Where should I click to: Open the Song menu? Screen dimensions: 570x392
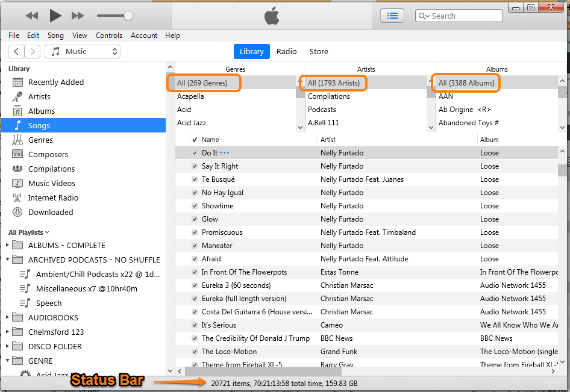[x=55, y=36]
